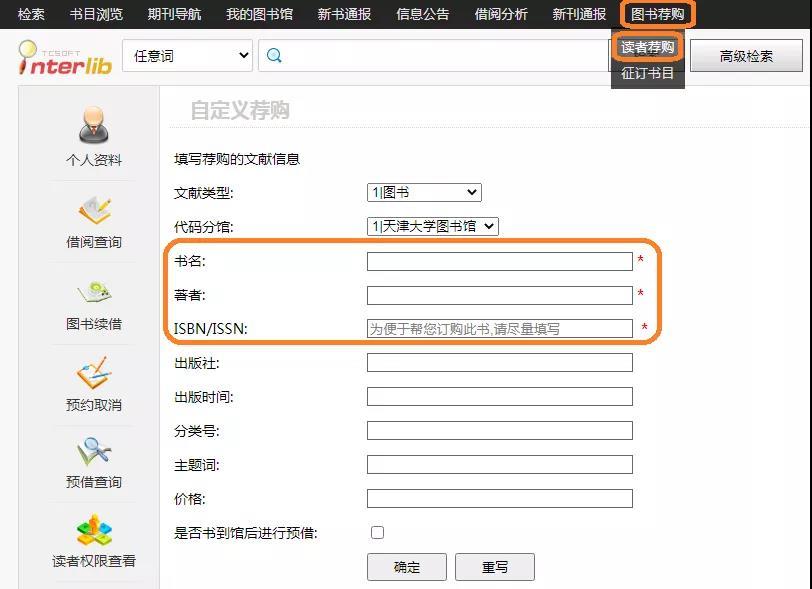The width and height of the screenshot is (812, 589).
Task: Select 征订书目 from the submenu
Action: pos(648,73)
